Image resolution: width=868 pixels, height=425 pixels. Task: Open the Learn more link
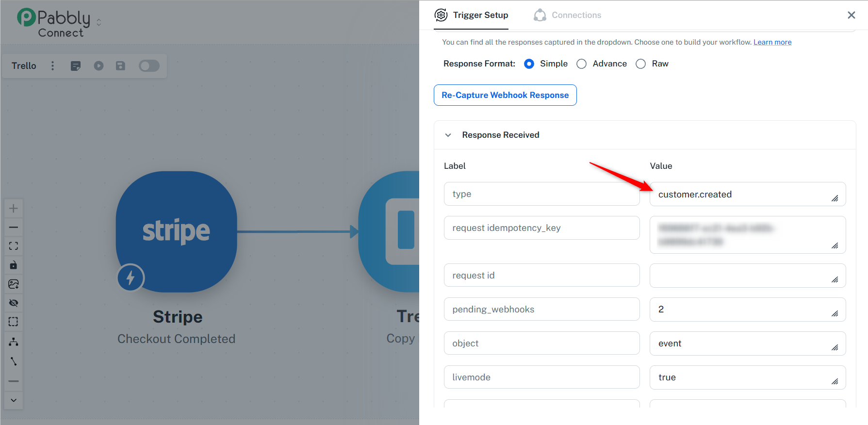click(x=772, y=42)
